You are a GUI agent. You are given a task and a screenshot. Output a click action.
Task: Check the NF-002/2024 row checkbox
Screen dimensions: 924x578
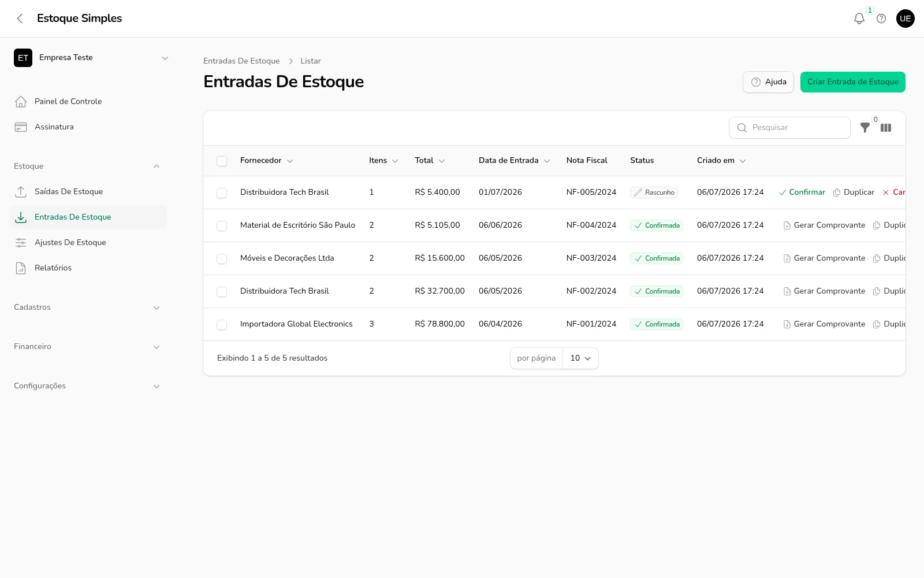[222, 292]
